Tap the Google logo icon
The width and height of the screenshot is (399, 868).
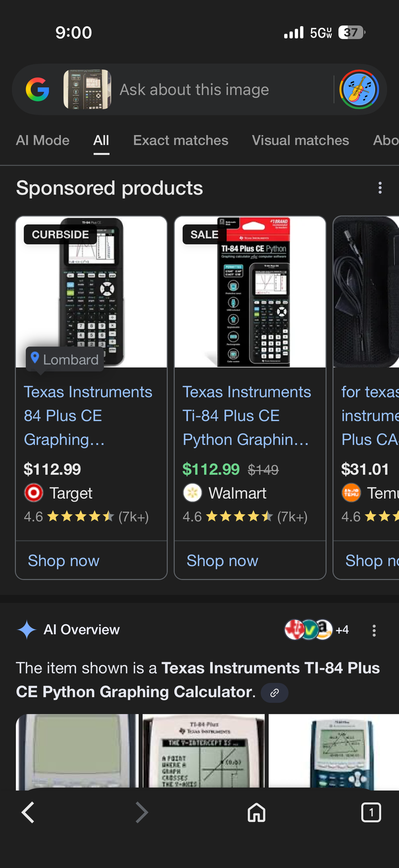(x=38, y=90)
